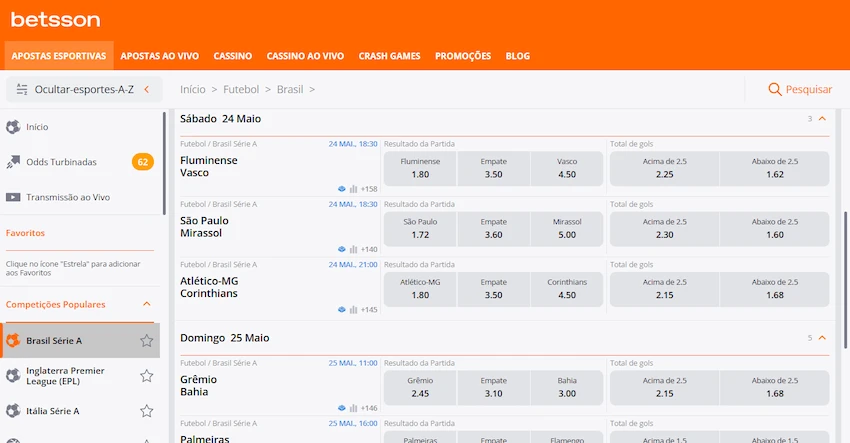This screenshot has width=850, height=443.
Task: Open the Cassino ao Vivo tab
Action: tap(305, 56)
